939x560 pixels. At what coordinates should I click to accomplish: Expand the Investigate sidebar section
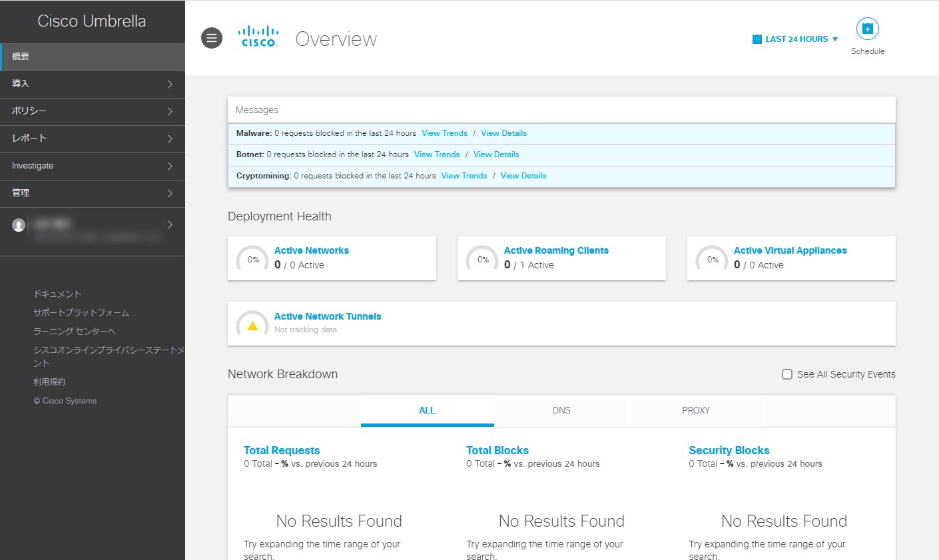[92, 166]
